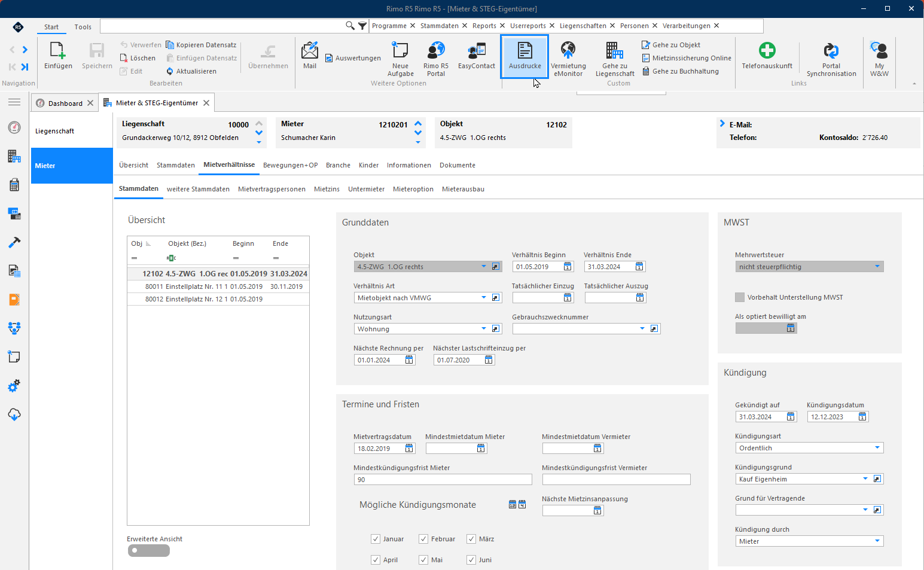
Task: Click the filter funnel icon in search bar
Action: (362, 26)
